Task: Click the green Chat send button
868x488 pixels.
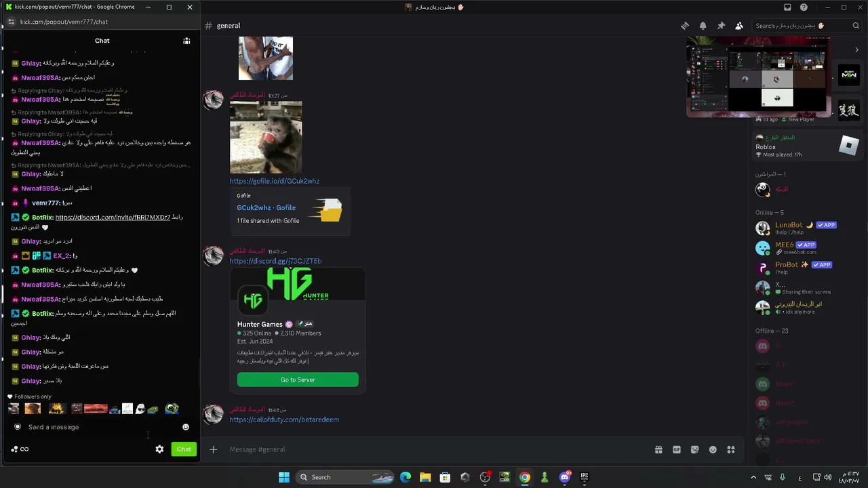Action: [x=184, y=449]
